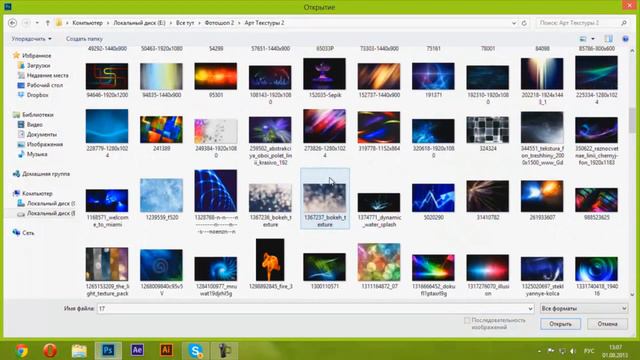This screenshot has width=640, height=360.
Task: Go up one folder level
Action: (x=47, y=23)
